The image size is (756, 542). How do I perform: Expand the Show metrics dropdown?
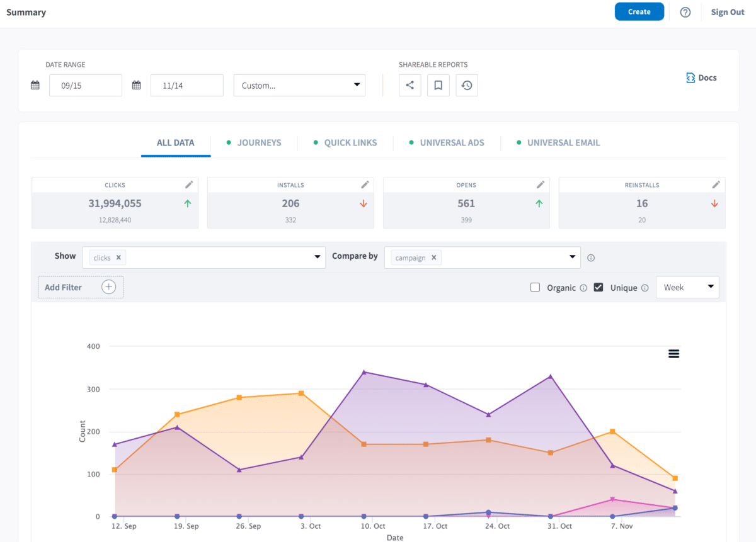[317, 257]
